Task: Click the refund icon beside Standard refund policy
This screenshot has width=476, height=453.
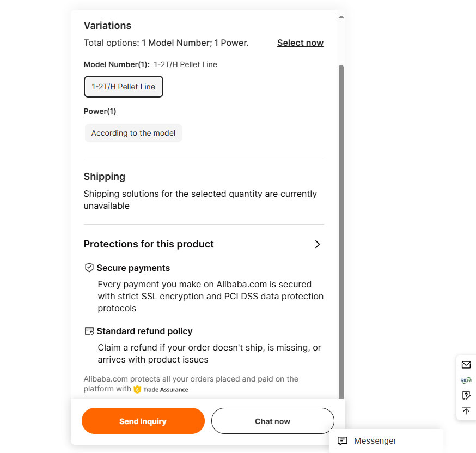Action: 89,331
